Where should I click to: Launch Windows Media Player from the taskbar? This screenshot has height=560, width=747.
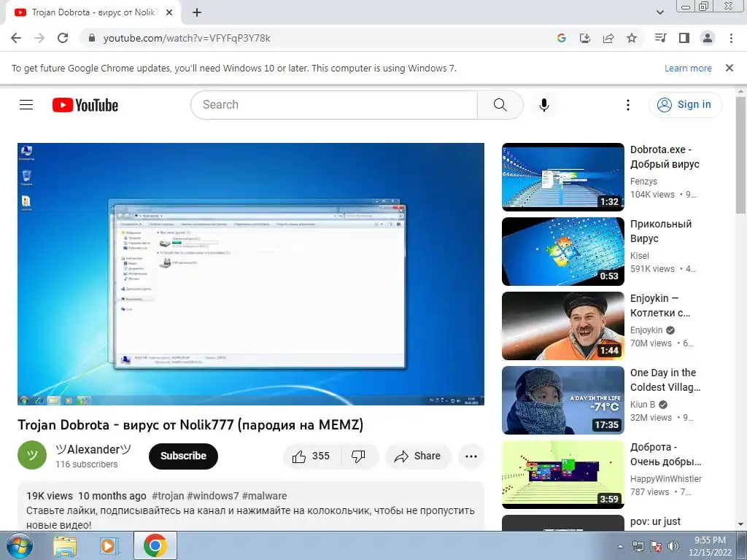point(109,546)
